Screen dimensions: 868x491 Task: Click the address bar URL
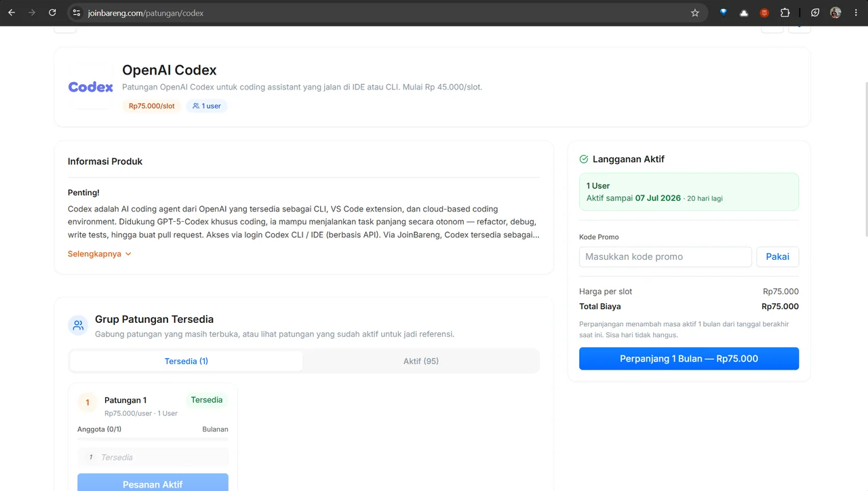[x=146, y=13]
